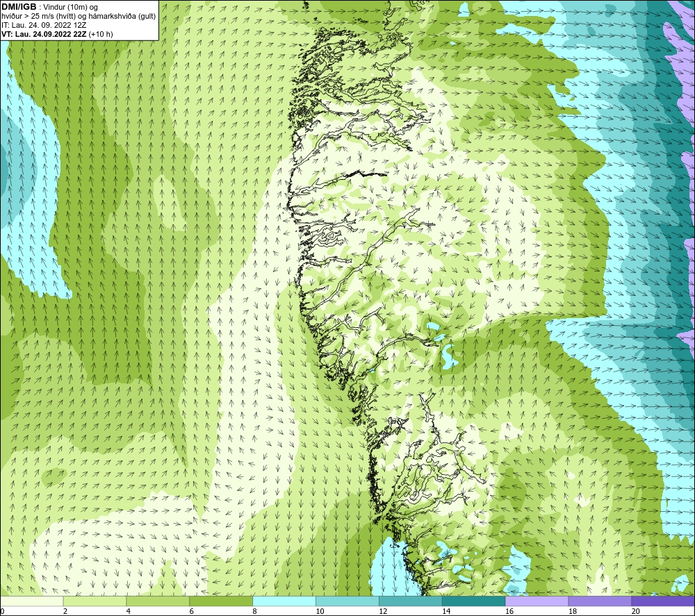Click the scale label '12'
Screen dimensions: 695x616
click(x=383, y=612)
